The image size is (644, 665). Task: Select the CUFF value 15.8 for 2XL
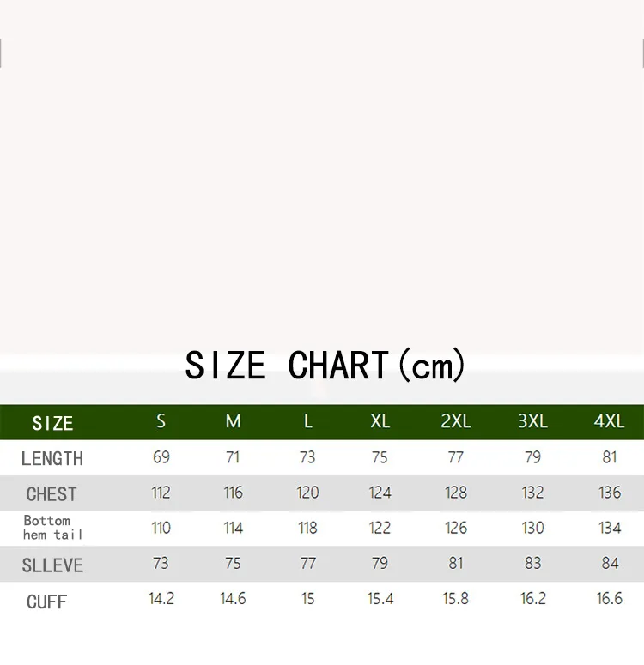point(456,599)
